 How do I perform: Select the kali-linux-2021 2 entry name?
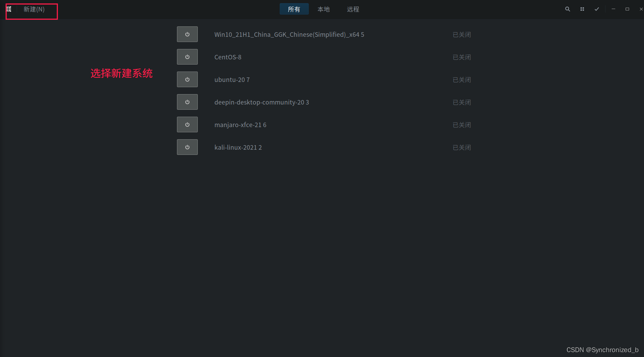238,148
